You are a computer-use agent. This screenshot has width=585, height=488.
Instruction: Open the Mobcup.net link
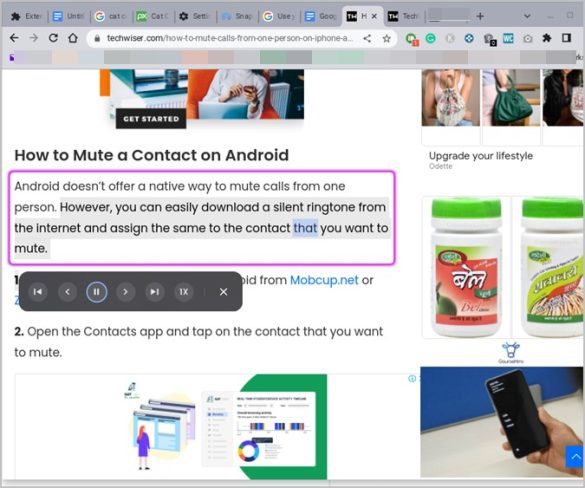point(324,280)
